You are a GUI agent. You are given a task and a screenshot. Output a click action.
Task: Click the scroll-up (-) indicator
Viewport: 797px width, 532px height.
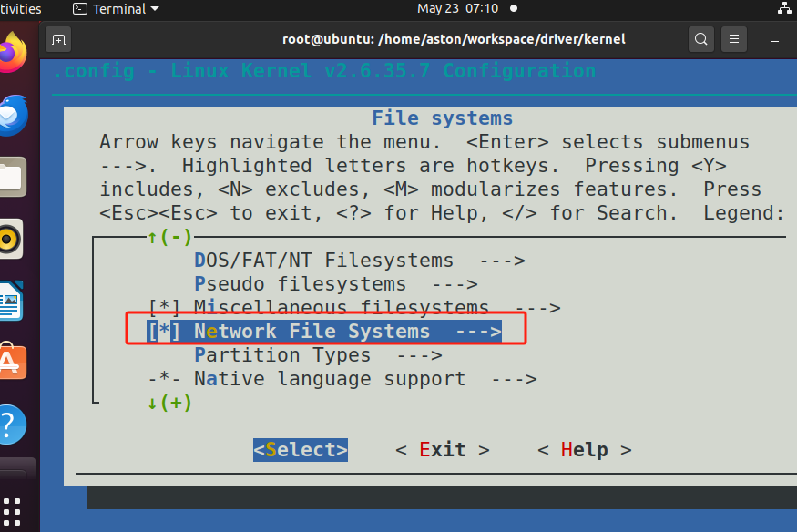coord(169,237)
